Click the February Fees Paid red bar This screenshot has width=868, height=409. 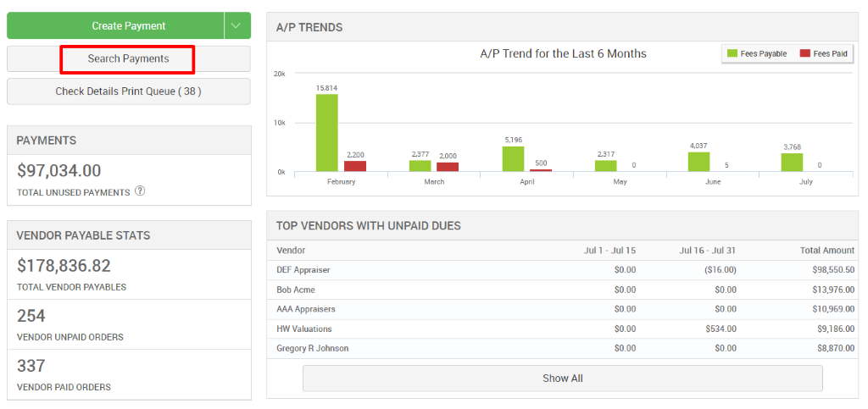[355, 166]
